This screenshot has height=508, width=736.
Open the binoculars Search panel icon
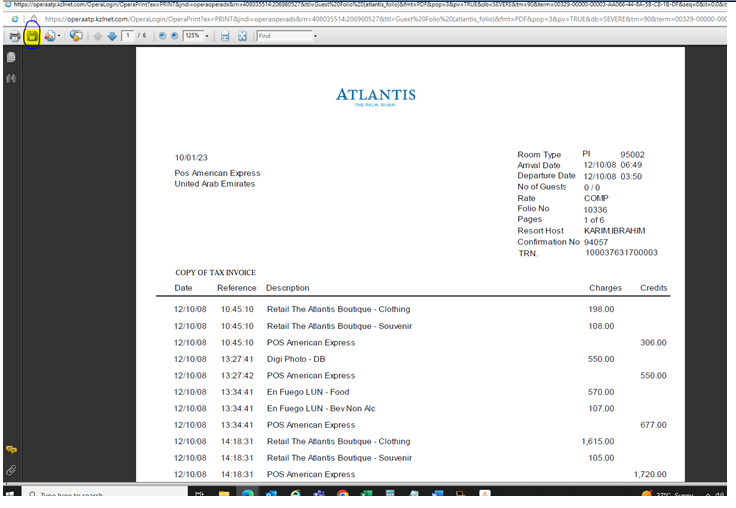pyautogui.click(x=11, y=78)
